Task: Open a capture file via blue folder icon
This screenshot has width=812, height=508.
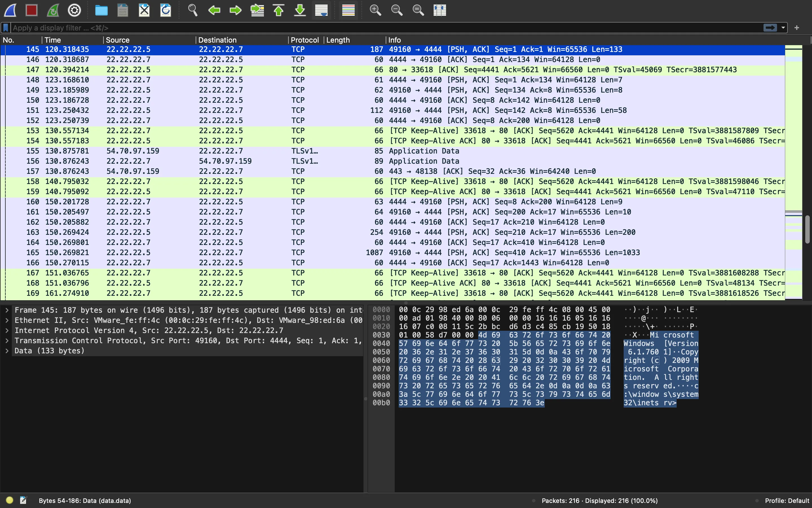Action: [x=101, y=10]
